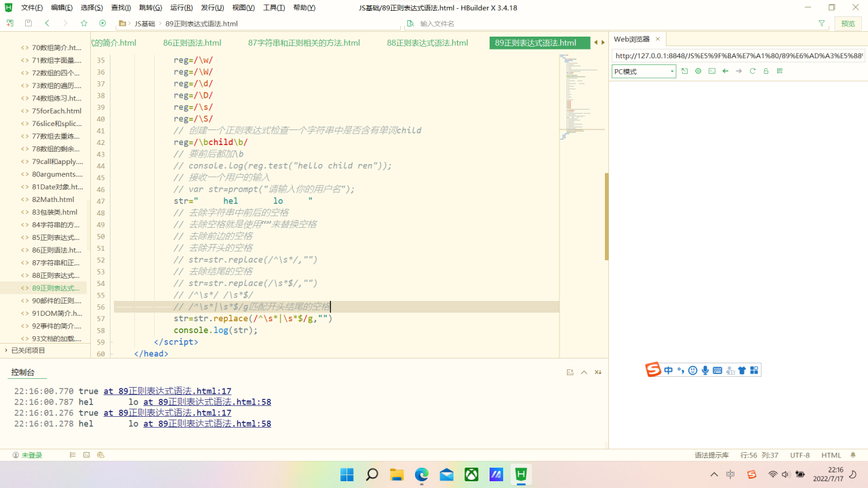The width and height of the screenshot is (868, 488).
Task: Click the built-in browser forward arrow
Action: tap(739, 71)
